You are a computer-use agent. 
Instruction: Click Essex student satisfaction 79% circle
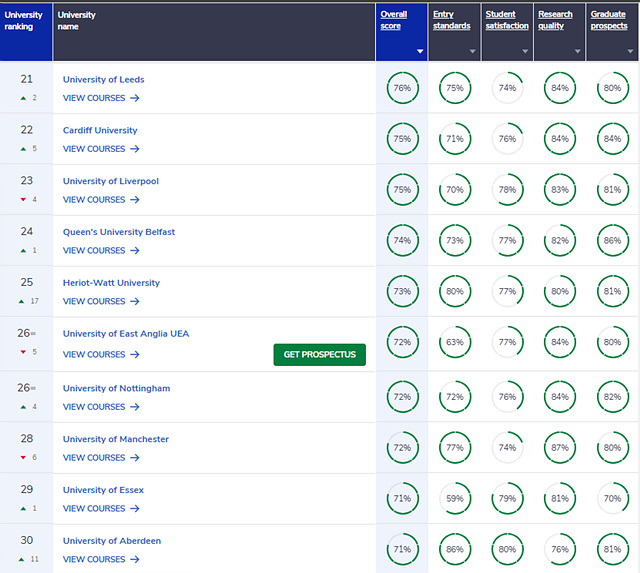click(x=507, y=498)
